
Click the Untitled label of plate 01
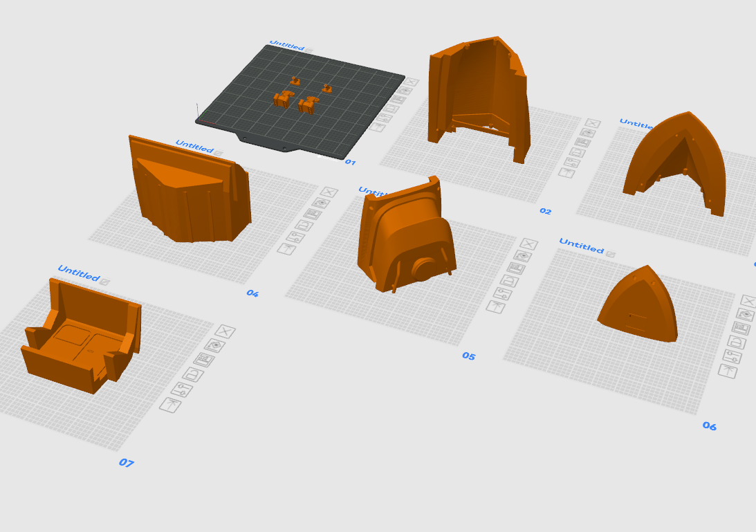(x=287, y=46)
